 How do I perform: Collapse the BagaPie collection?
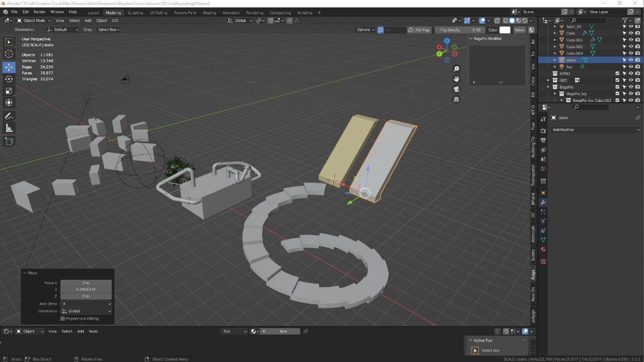[548, 87]
